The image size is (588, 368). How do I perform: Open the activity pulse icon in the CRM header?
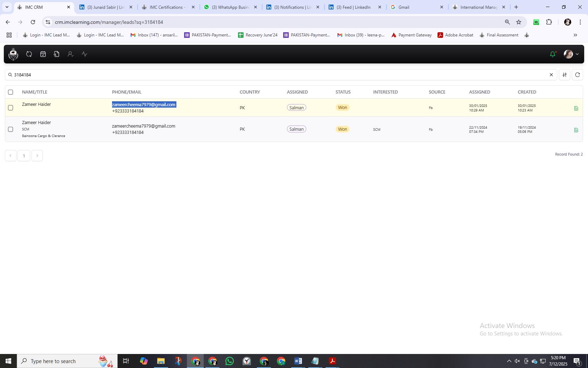84,54
